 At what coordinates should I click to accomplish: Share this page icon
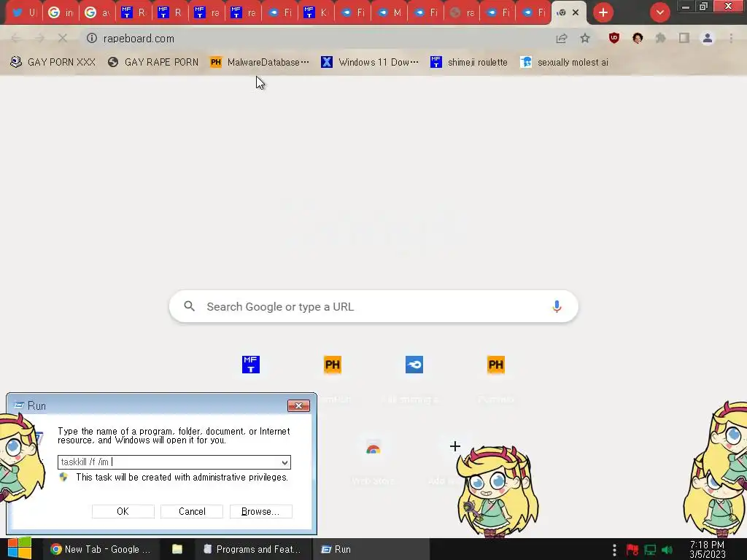coord(562,38)
